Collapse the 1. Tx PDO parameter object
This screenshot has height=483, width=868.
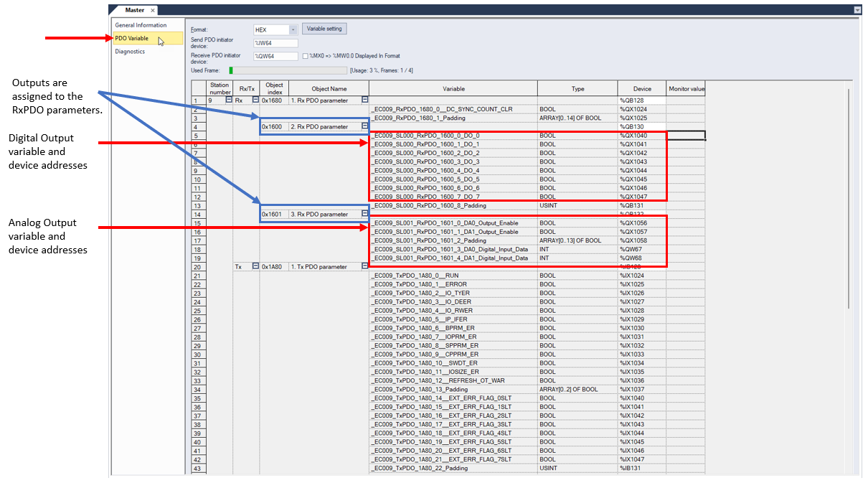[x=364, y=266]
